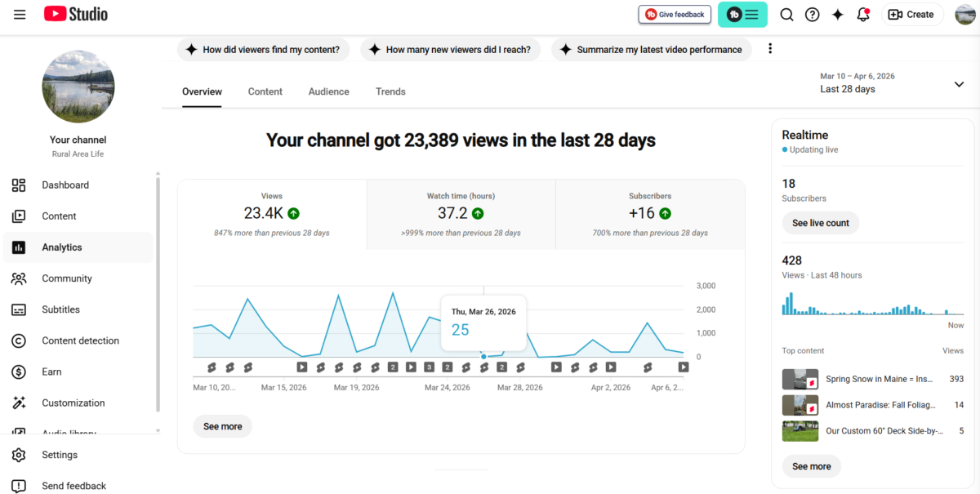Image resolution: width=980 pixels, height=494 pixels.
Task: Click See live count button
Action: pos(820,222)
